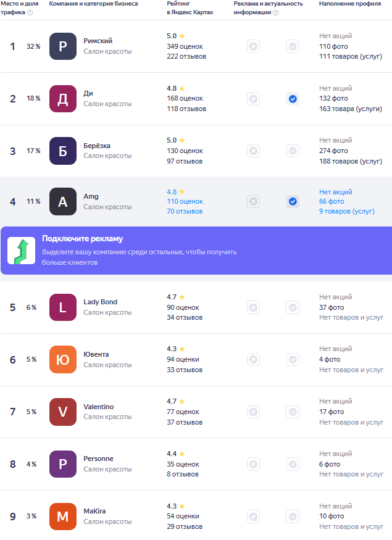
Task: Click ad arrow icon in MaKira row
Action: 253,517
